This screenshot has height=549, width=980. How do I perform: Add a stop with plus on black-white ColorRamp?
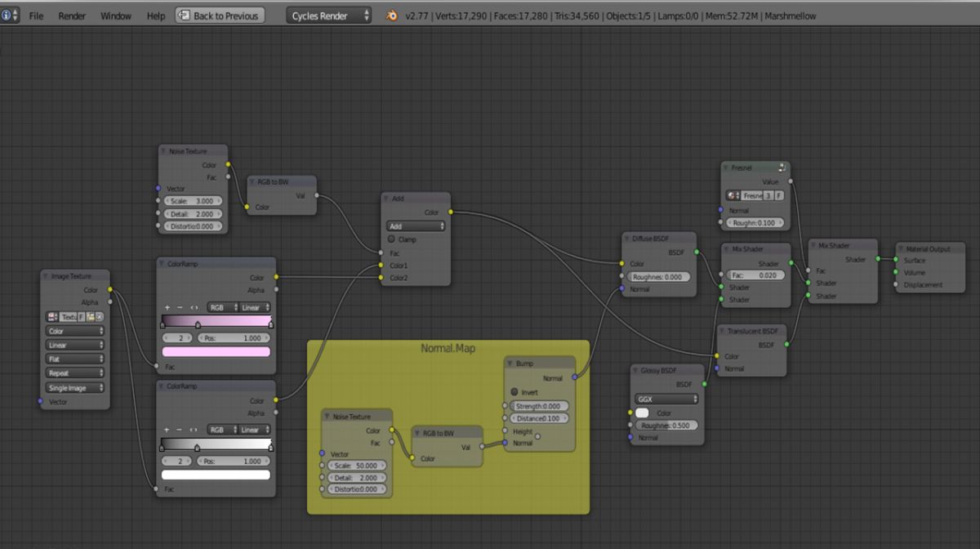[167, 430]
